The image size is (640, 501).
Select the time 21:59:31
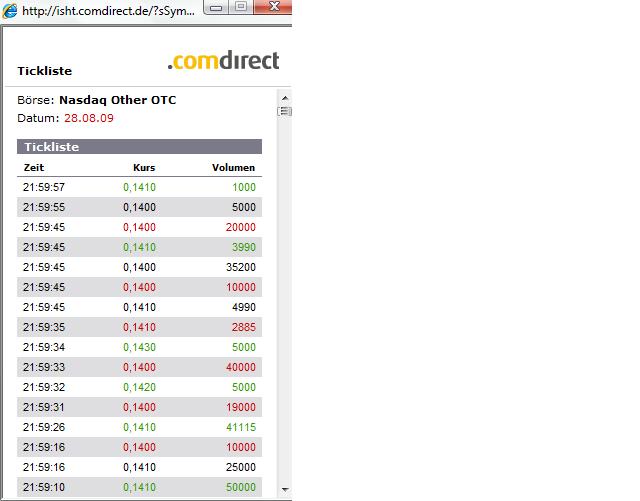coord(44,407)
